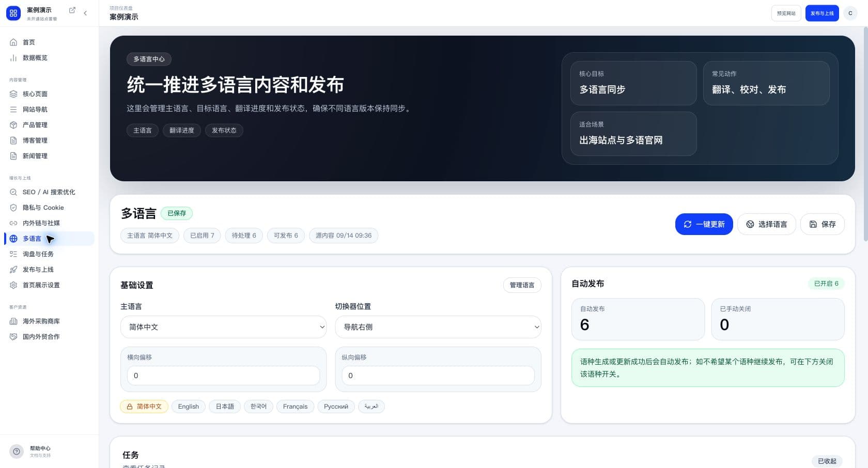This screenshot has width=868, height=468.
Task: Click the 产品管理 box icon
Action: coord(13,125)
